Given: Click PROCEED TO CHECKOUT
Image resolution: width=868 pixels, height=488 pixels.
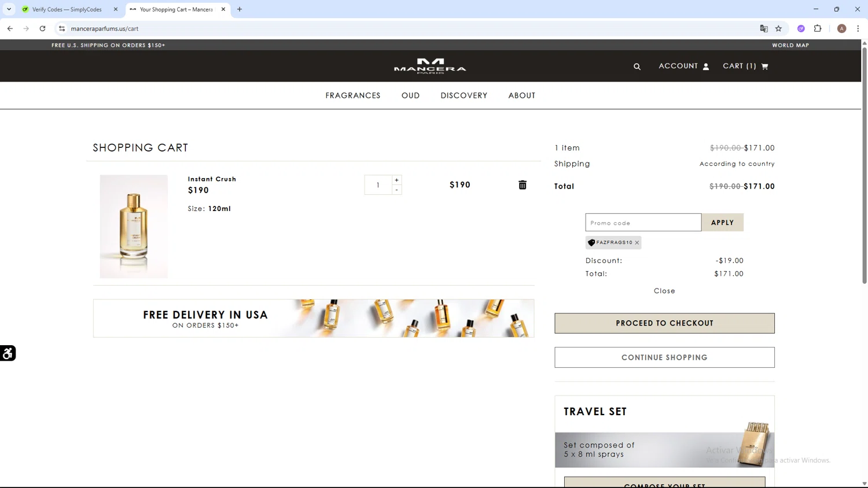Looking at the screenshot, I should [x=664, y=323].
